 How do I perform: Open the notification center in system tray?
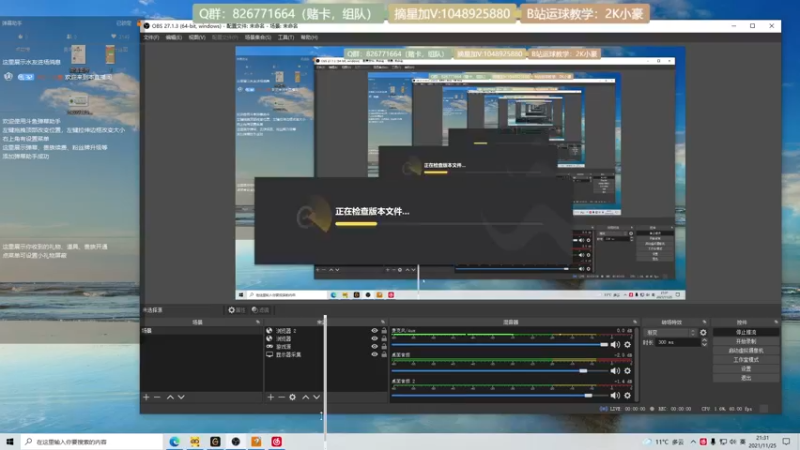tap(787, 442)
